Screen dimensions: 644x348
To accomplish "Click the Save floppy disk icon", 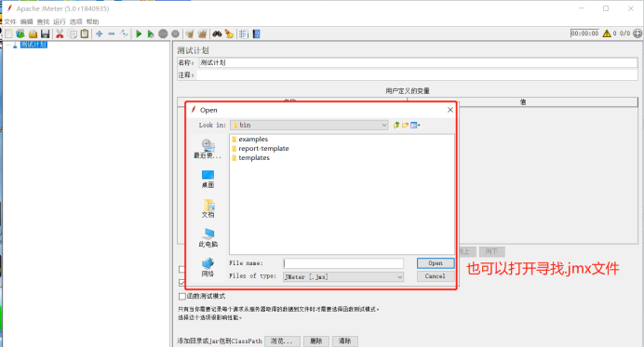I will [x=46, y=33].
